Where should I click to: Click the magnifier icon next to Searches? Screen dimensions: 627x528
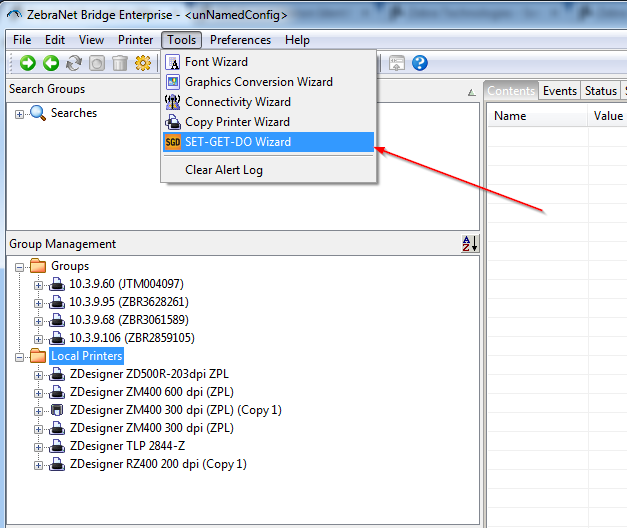click(x=38, y=113)
